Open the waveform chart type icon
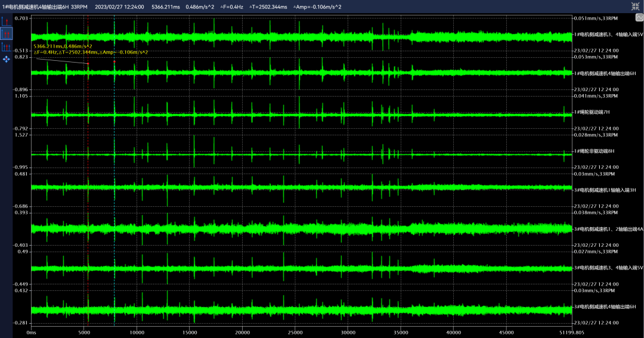Viewport: 644px width, 338px height. [x=639, y=18]
